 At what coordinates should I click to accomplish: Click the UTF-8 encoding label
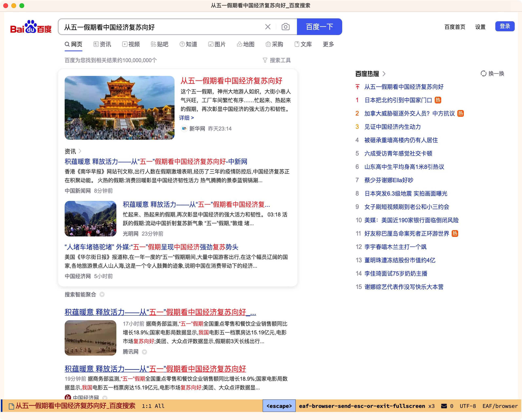tap(468, 406)
